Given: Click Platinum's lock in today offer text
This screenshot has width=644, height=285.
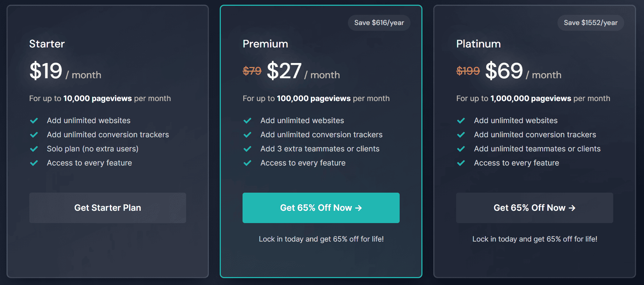Looking at the screenshot, I should point(535,239).
